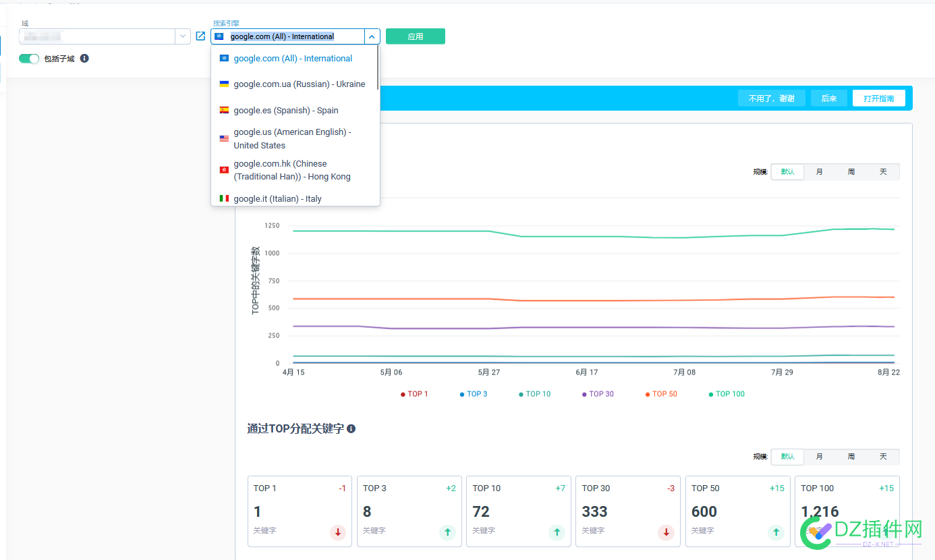The image size is (935, 560).
Task: Toggle TOP 3 series in chart legend
Action: 474,394
